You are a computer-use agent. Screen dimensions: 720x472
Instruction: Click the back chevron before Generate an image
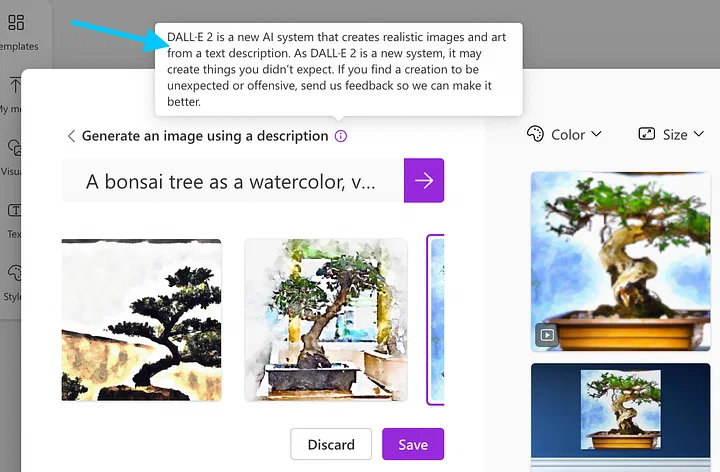click(x=71, y=136)
